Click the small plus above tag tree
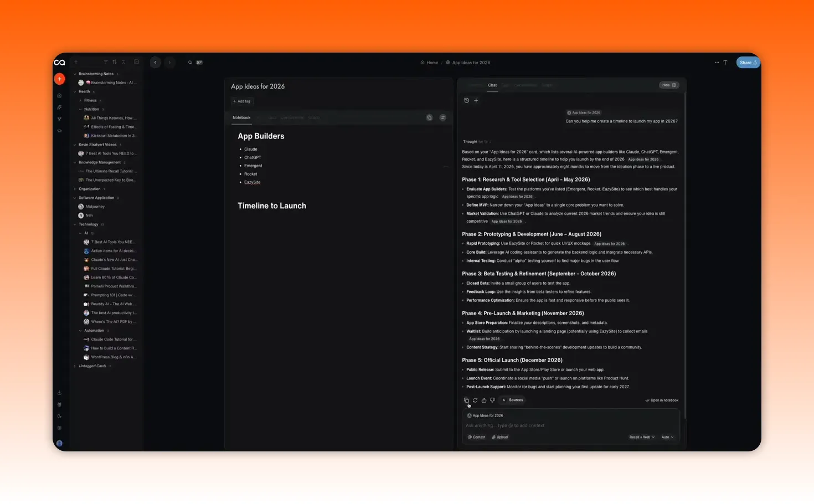Image resolution: width=814 pixels, height=504 pixels. click(76, 62)
